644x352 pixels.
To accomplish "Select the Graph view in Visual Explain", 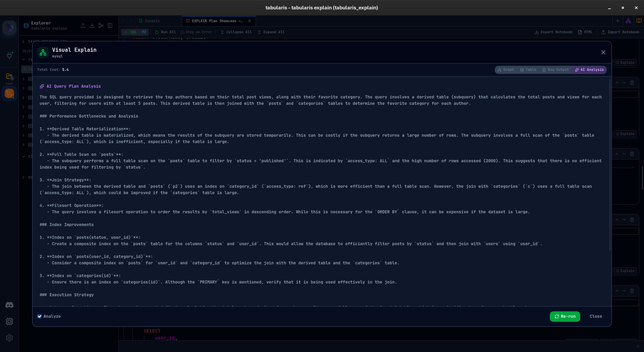I will pyautogui.click(x=506, y=70).
